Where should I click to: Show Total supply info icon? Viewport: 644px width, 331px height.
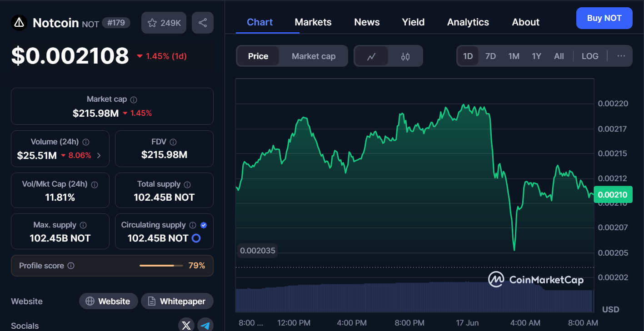pyautogui.click(x=187, y=184)
